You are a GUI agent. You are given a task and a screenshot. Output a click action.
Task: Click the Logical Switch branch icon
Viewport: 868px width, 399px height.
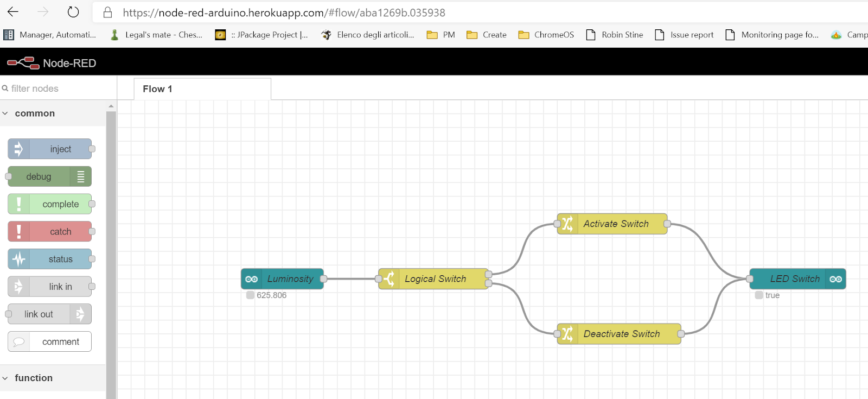389,279
